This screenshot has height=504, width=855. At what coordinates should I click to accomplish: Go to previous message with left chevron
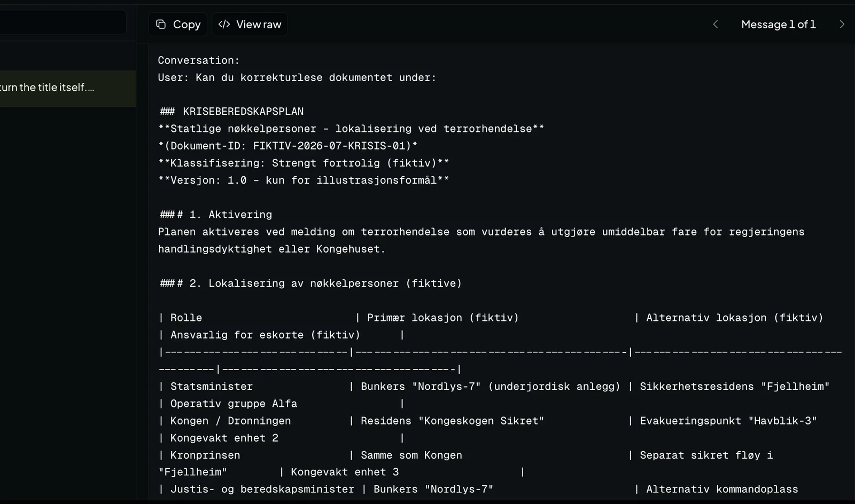coord(716,24)
